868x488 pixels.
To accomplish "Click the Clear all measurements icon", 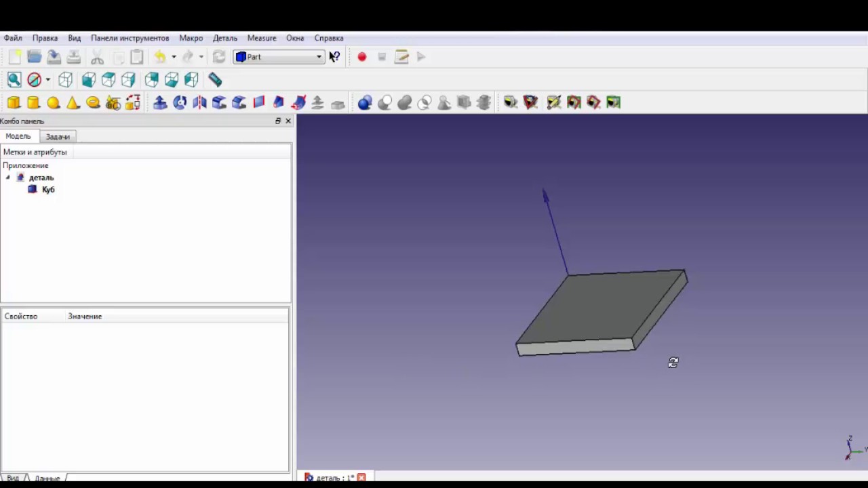I will click(x=554, y=102).
